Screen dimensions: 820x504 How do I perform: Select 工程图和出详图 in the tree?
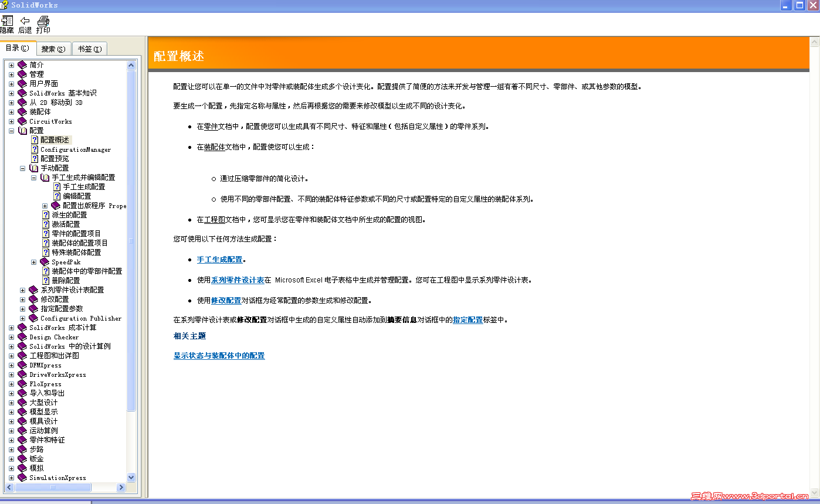coord(54,356)
